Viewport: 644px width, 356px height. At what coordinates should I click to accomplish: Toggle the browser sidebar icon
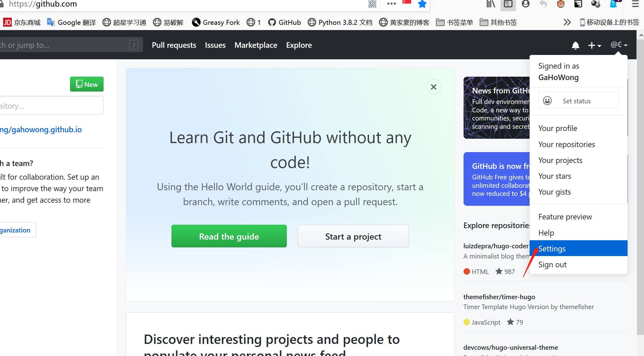508,4
